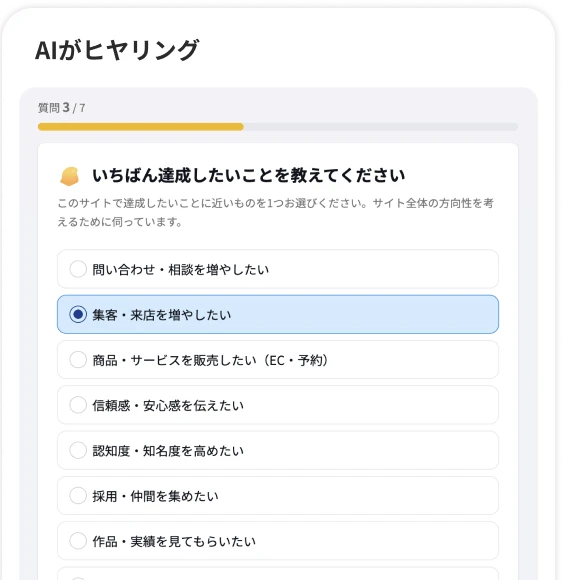Click the 採用・仲間を集めたい label text

click(155, 496)
